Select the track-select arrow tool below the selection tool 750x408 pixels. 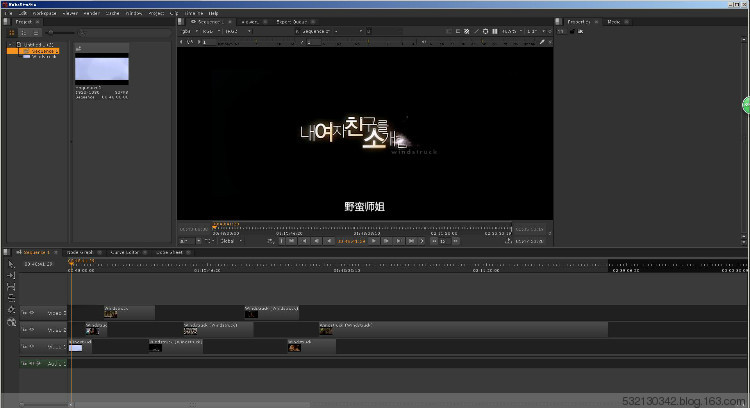pos(11,276)
